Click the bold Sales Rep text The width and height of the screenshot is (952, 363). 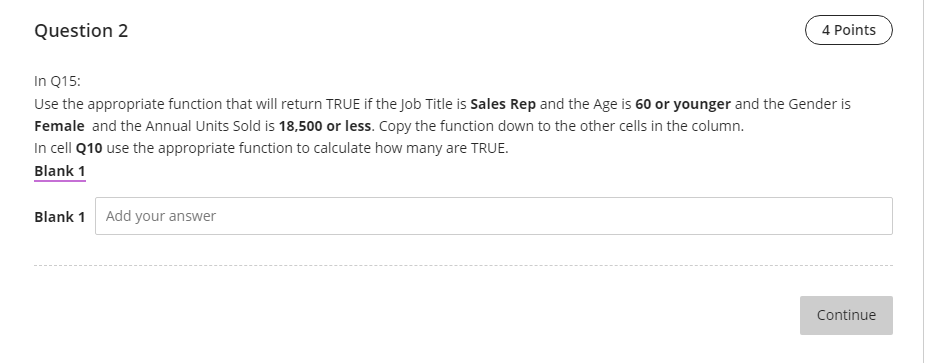[x=503, y=104]
